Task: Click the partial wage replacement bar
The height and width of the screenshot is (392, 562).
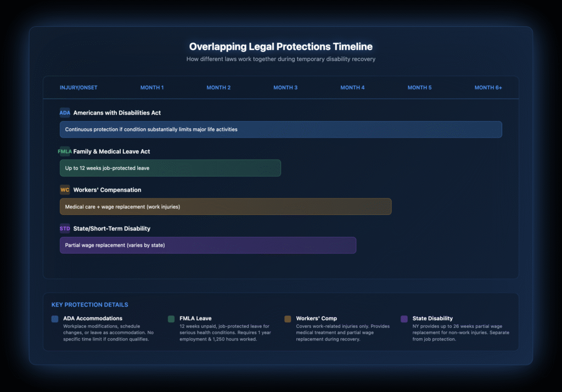Action: (207, 245)
